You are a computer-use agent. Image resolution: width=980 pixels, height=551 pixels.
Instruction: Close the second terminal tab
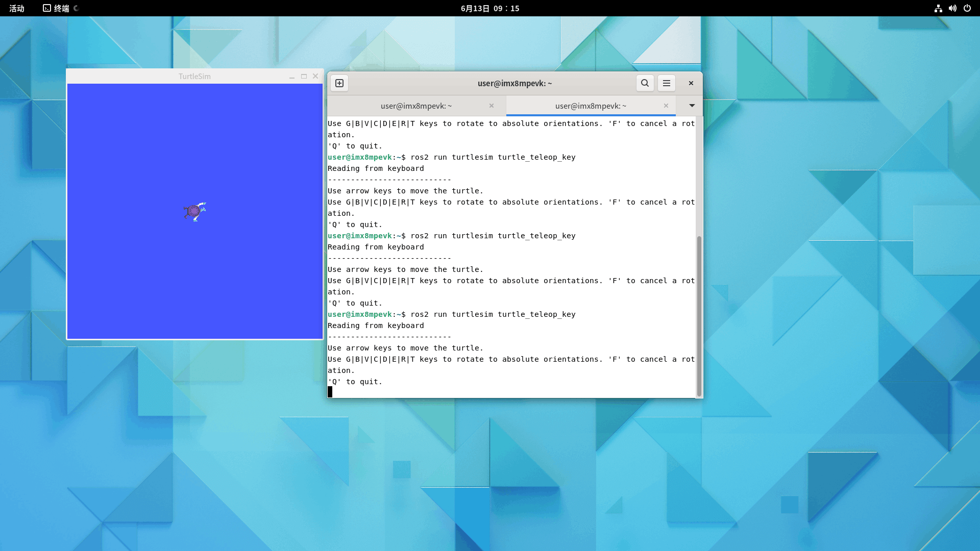(x=666, y=106)
